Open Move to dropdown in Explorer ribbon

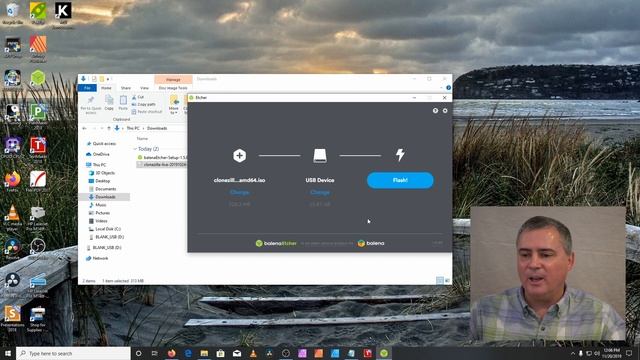pos(174,105)
